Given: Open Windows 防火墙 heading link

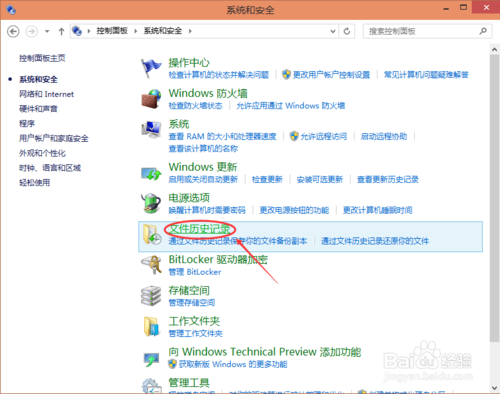Looking at the screenshot, I should pos(208,93).
